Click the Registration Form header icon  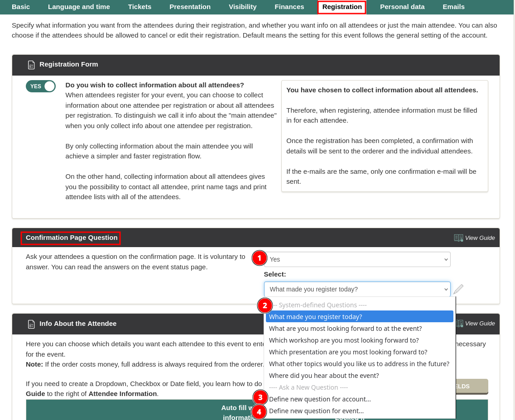31,65
